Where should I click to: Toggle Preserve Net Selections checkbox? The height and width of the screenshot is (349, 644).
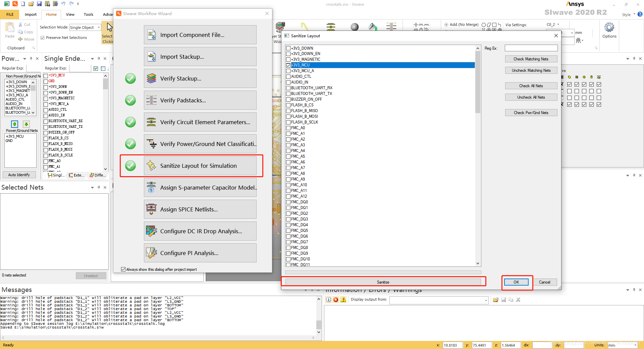click(43, 38)
